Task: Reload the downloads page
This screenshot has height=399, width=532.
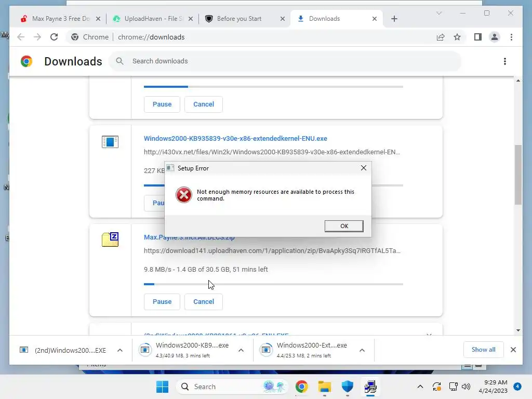Action: point(54,37)
